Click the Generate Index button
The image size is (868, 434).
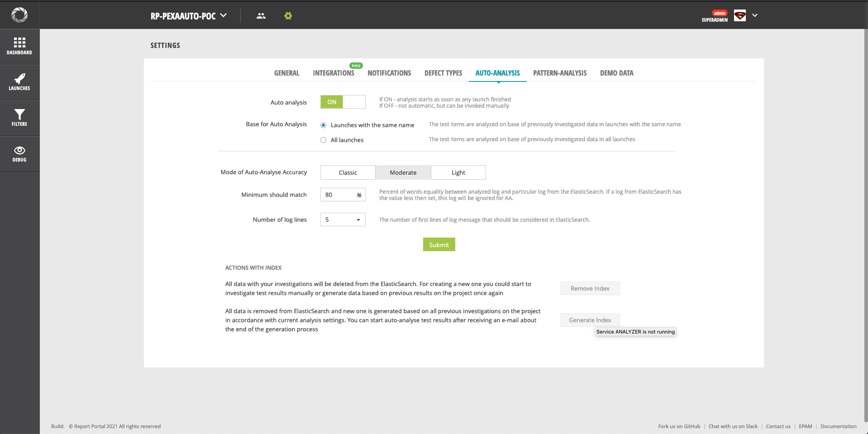click(590, 320)
